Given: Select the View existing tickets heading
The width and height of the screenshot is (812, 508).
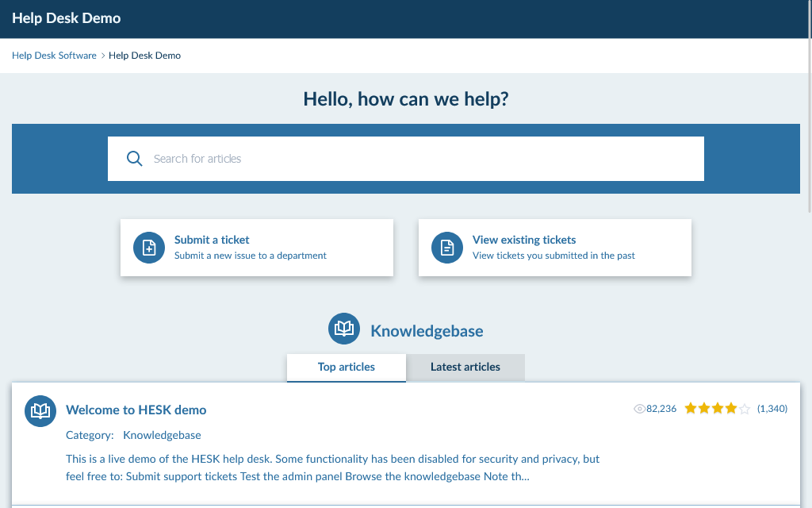Looking at the screenshot, I should tap(524, 240).
